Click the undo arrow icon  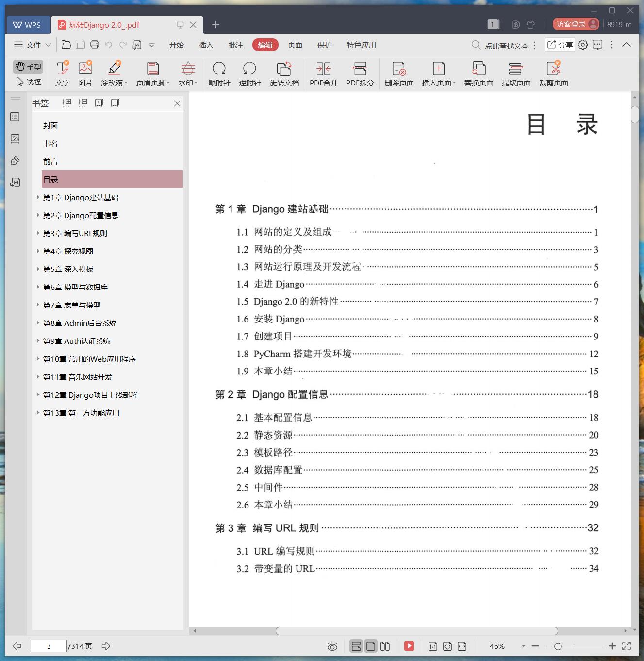[109, 45]
